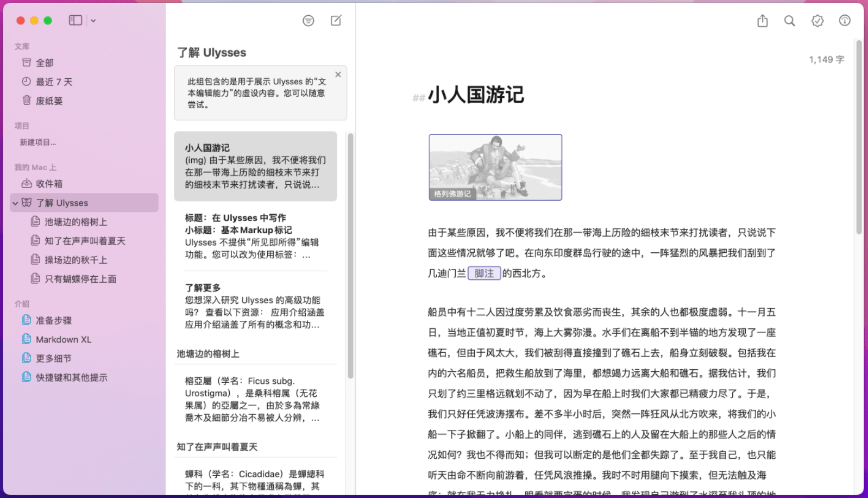Image resolution: width=868 pixels, height=498 pixels.
Task: Open sheet 池塘边的榕树上 in sidebar
Action: pyautogui.click(x=84, y=222)
